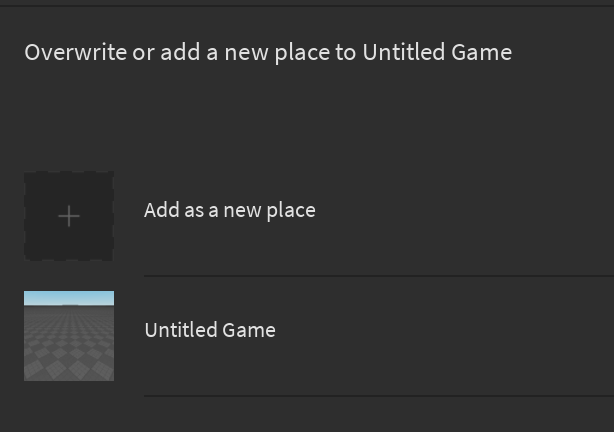Select the "Untitled Game" place label
614x432 pixels.
coord(210,330)
